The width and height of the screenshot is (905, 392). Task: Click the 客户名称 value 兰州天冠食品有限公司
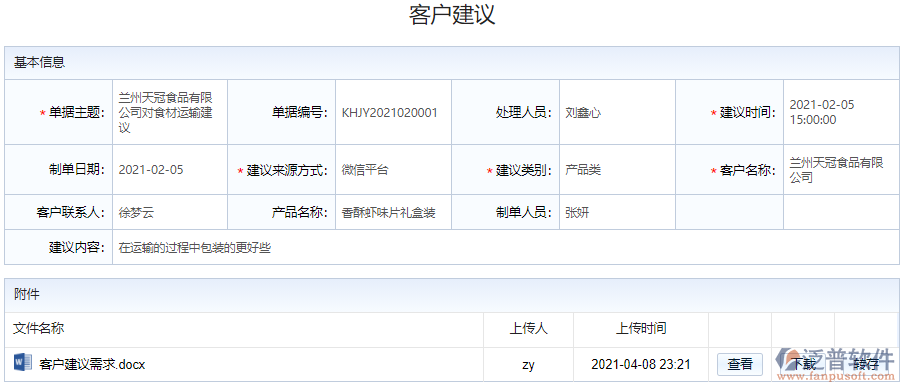point(836,170)
